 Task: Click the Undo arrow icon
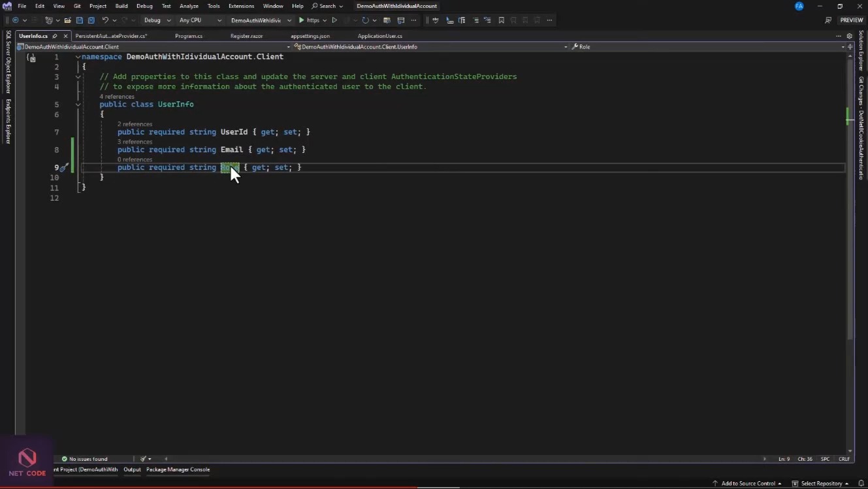[x=105, y=20]
